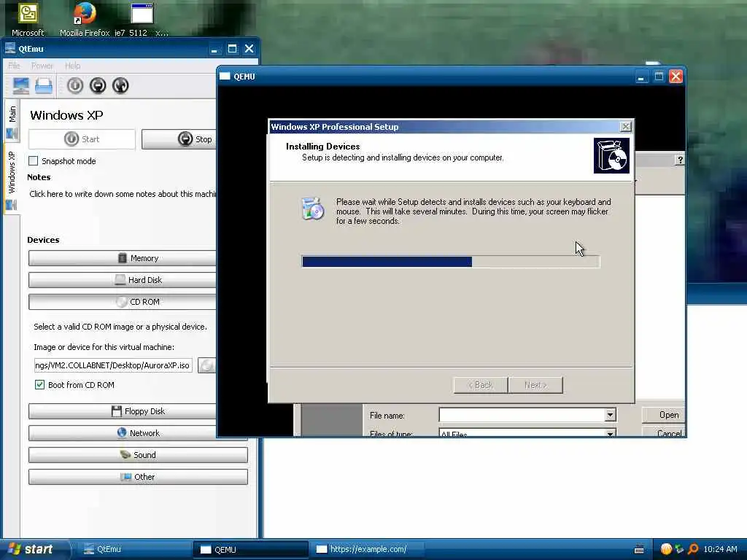The height and width of the screenshot is (560, 747).
Task: Click the Start machine button
Action: point(82,139)
